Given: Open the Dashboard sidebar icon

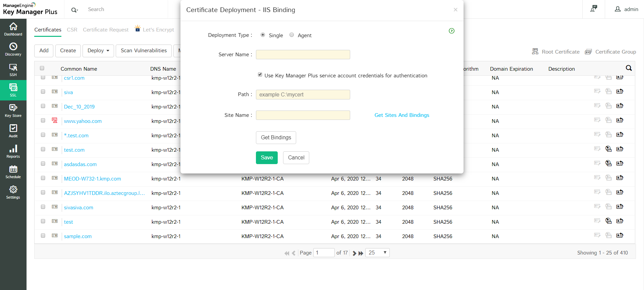Looking at the screenshot, I should click(13, 29).
